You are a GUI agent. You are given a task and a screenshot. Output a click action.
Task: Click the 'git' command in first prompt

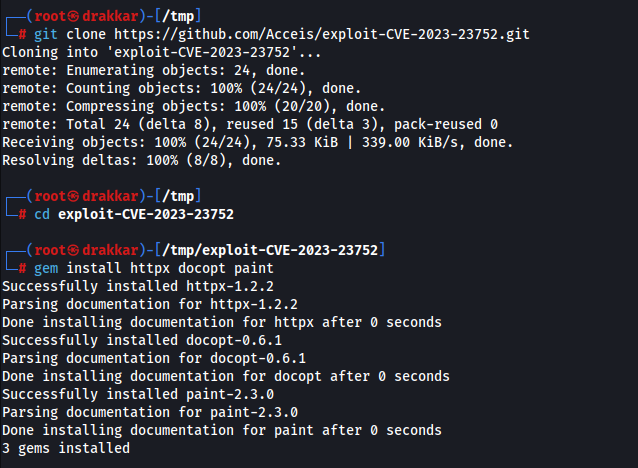(x=46, y=34)
